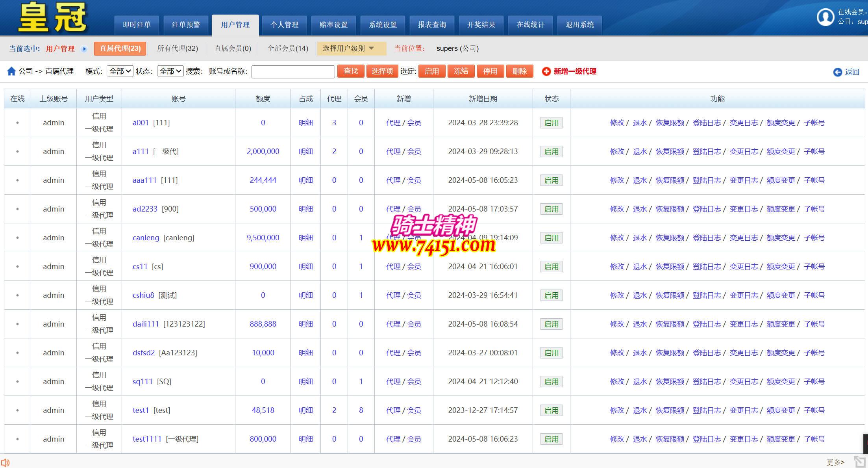
Task: Click the user avatar icon top right
Action: click(825, 17)
